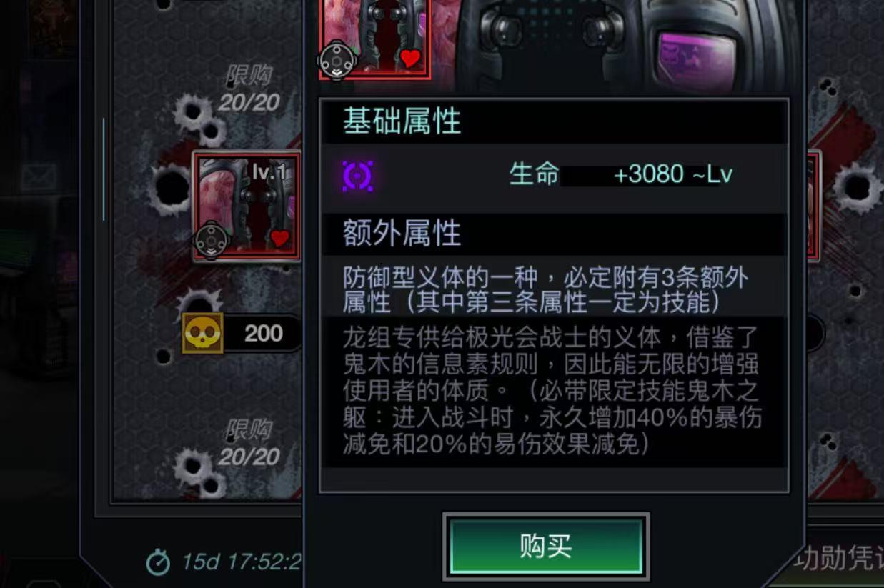The image size is (884, 588).
Task: Click the 15d 17:52 countdown timer text
Action: (x=241, y=562)
